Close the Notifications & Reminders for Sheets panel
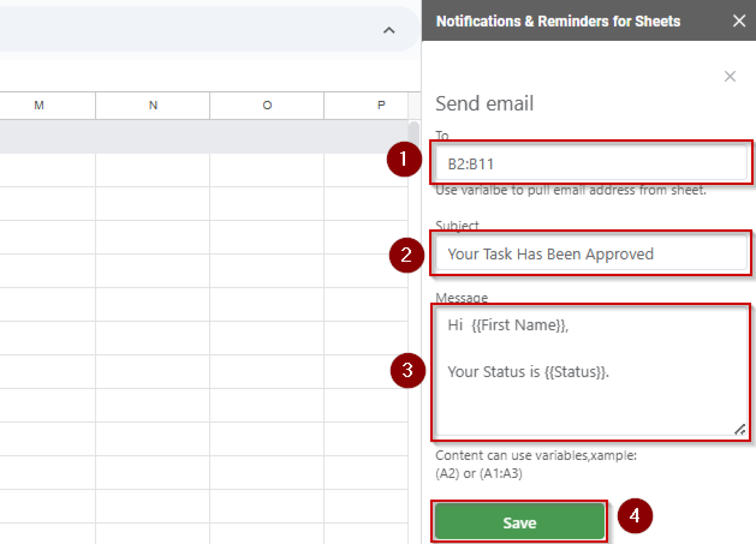 (739, 21)
